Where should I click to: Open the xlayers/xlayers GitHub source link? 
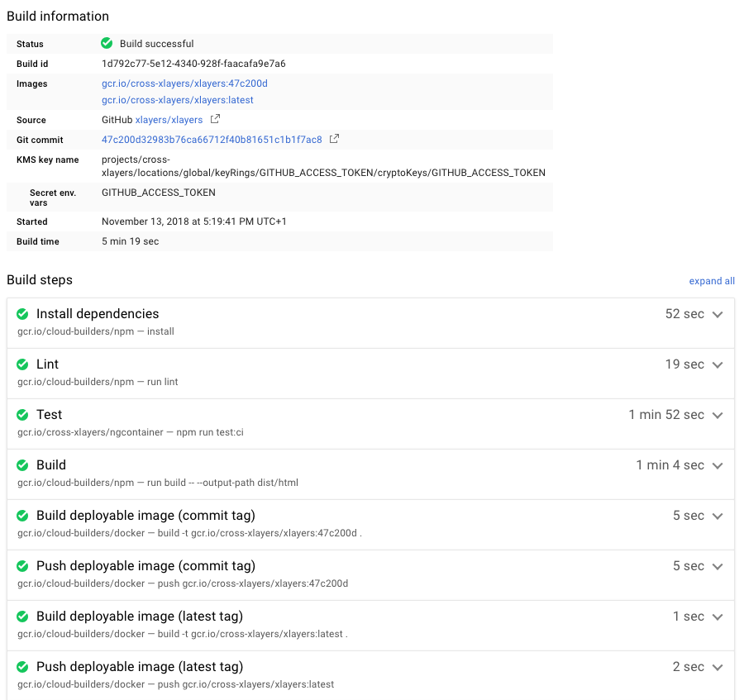169,120
